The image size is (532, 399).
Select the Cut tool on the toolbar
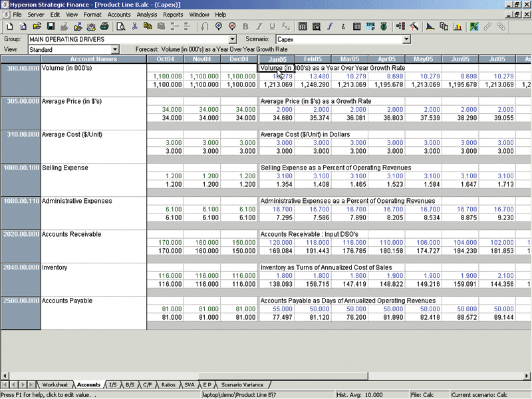[133, 27]
